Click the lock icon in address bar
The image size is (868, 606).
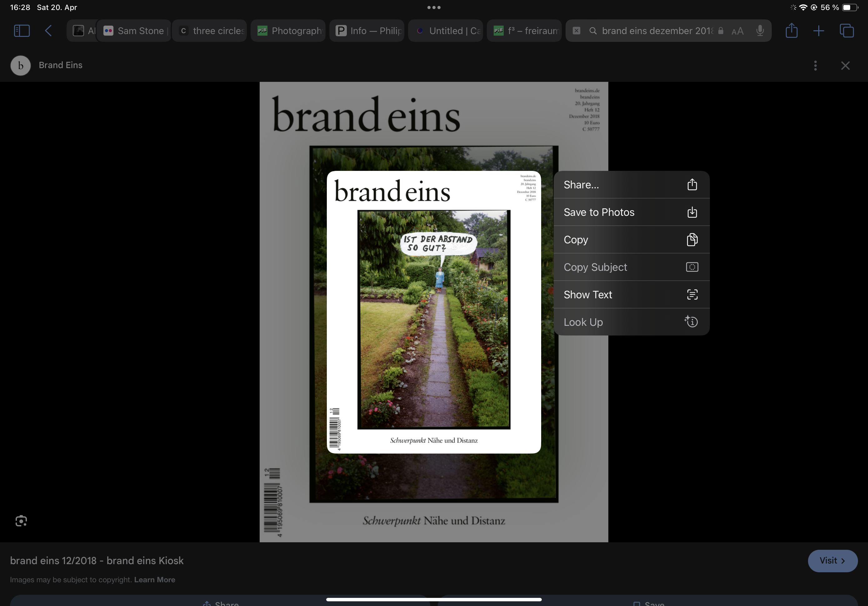721,31
